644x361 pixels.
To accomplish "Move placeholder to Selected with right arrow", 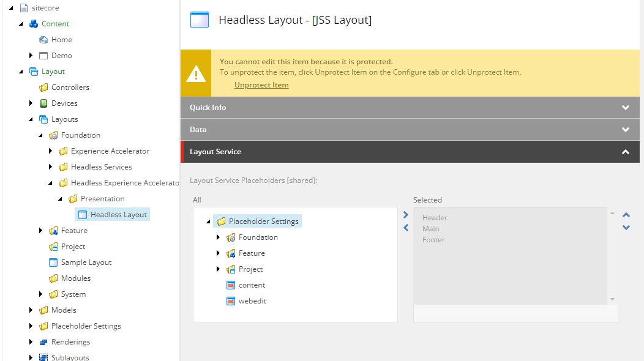I will pos(405,215).
